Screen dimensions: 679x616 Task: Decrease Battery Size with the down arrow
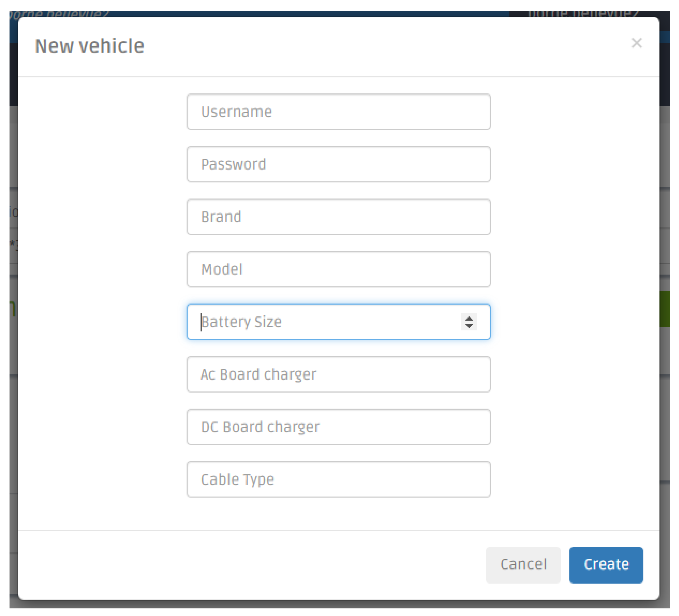tap(469, 326)
